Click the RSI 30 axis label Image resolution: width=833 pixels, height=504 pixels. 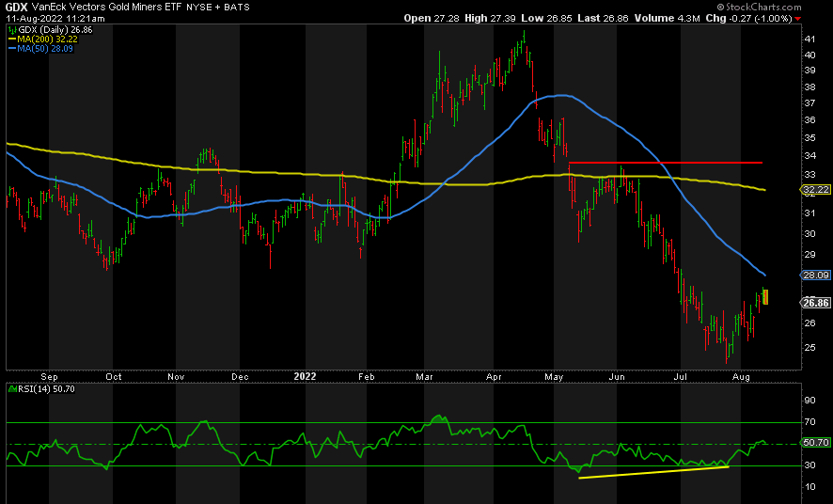810,466
